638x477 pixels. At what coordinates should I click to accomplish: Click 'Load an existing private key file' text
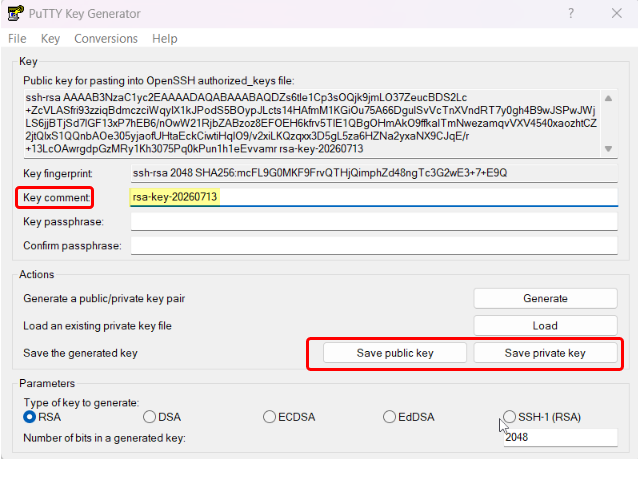[x=97, y=326]
